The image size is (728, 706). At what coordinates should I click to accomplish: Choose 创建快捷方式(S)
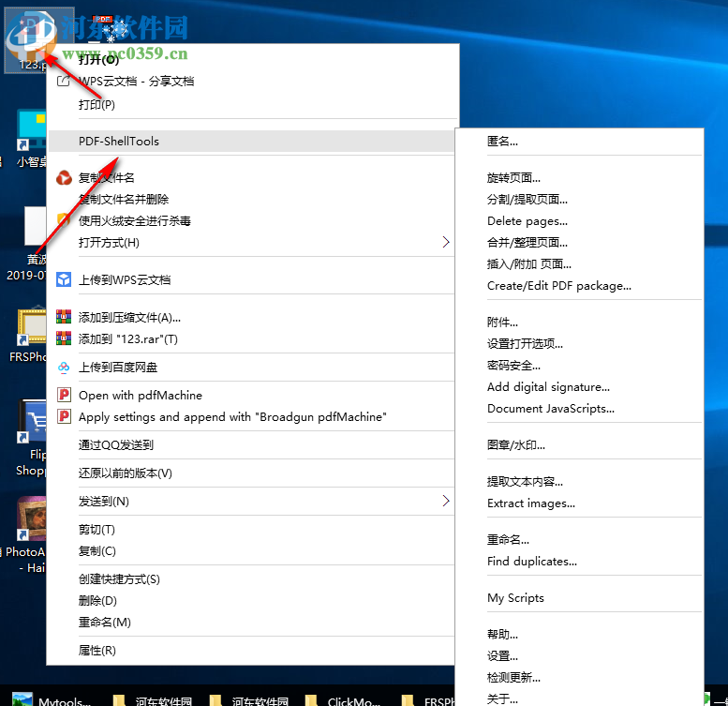119,579
